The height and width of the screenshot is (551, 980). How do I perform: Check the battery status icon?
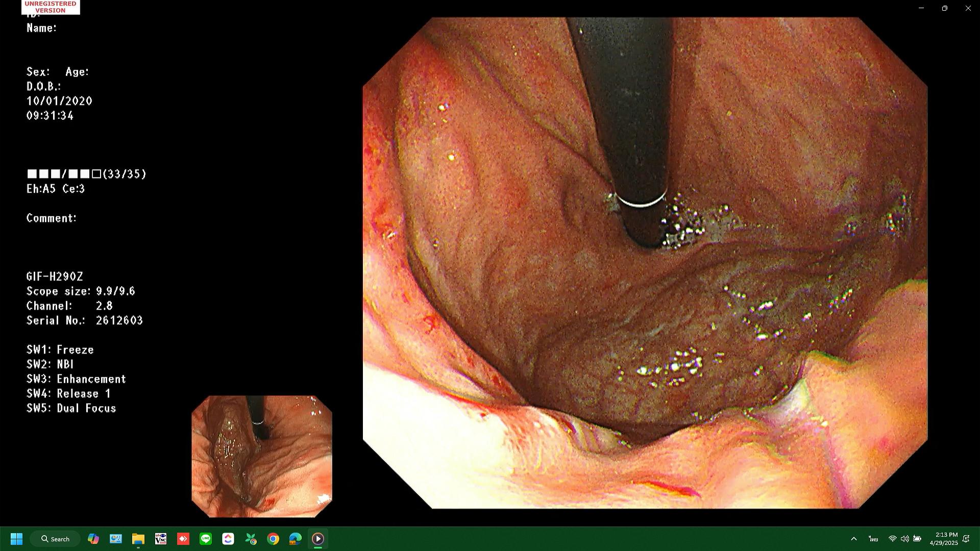coord(917,539)
